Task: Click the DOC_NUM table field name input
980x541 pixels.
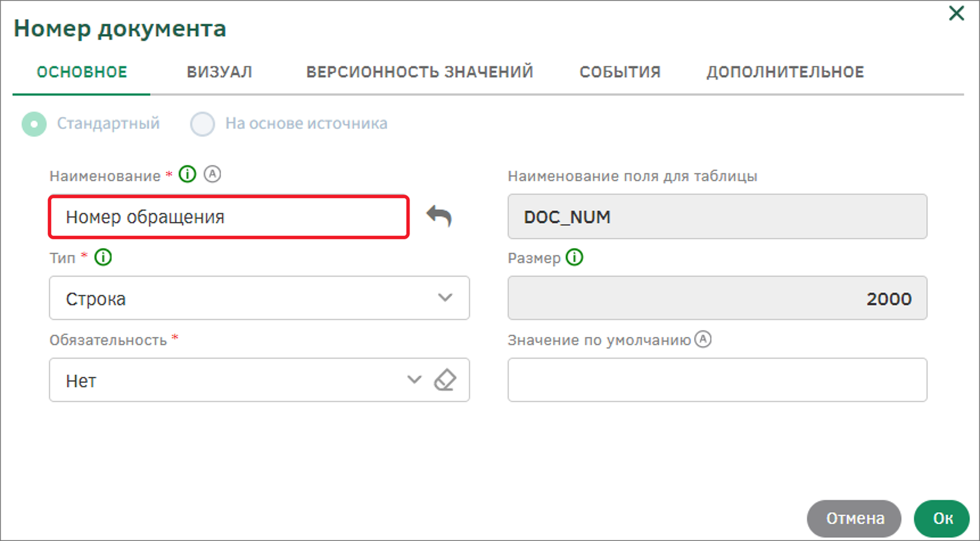Action: 717,216
